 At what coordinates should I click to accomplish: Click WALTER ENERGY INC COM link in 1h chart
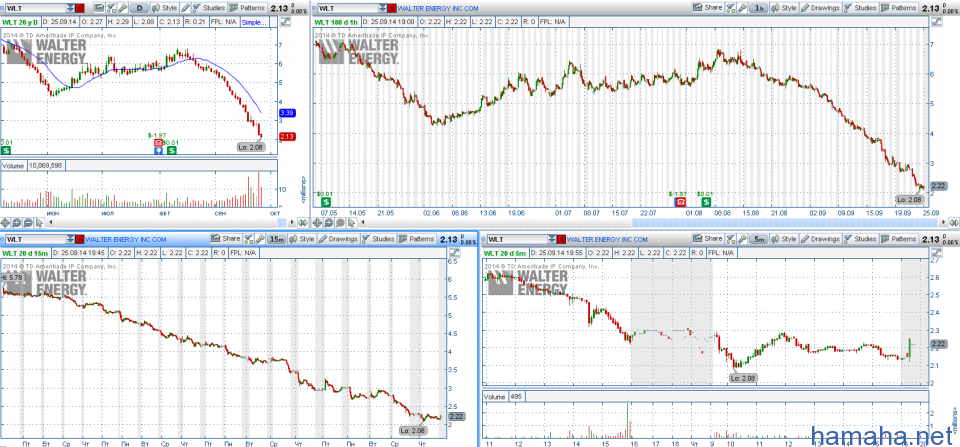[438, 8]
